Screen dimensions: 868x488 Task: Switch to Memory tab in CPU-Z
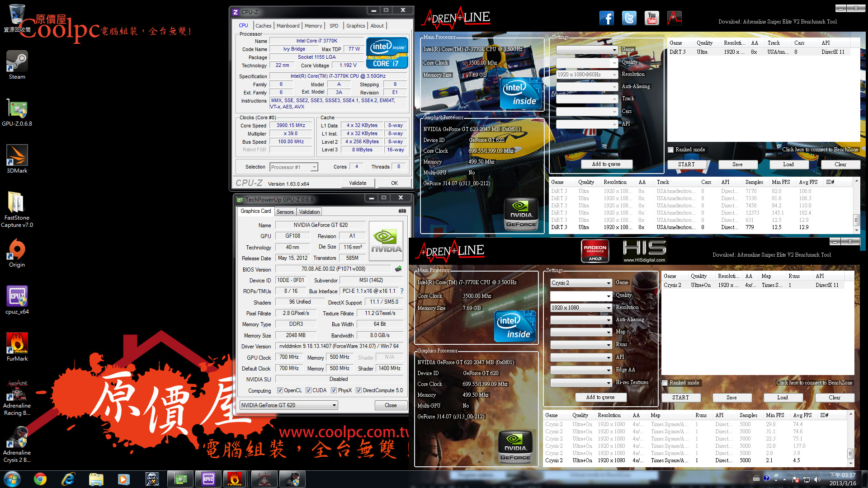(x=313, y=26)
